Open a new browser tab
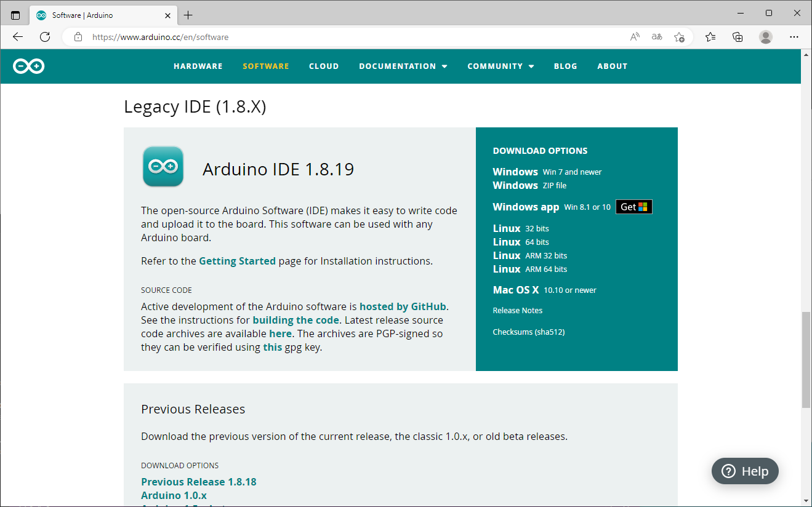Screen dimensions: 812x507 pos(188,15)
